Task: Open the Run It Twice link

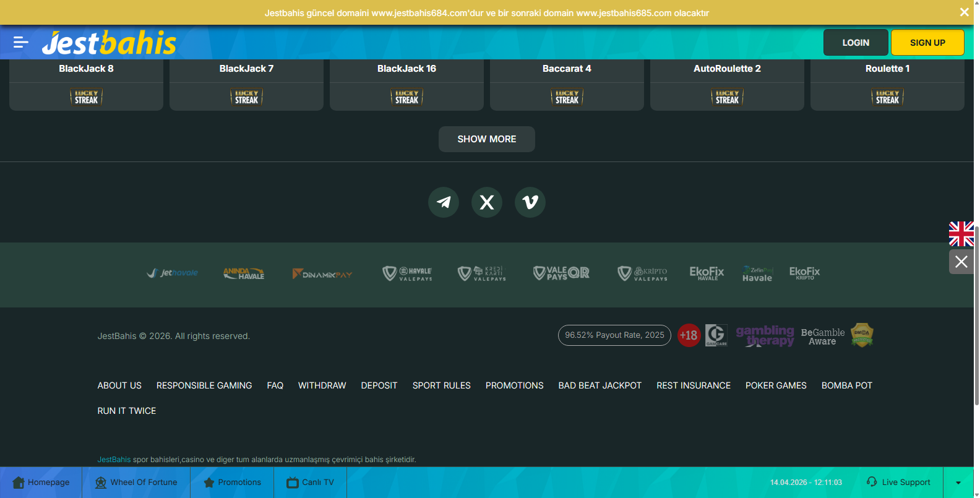Action: point(127,411)
